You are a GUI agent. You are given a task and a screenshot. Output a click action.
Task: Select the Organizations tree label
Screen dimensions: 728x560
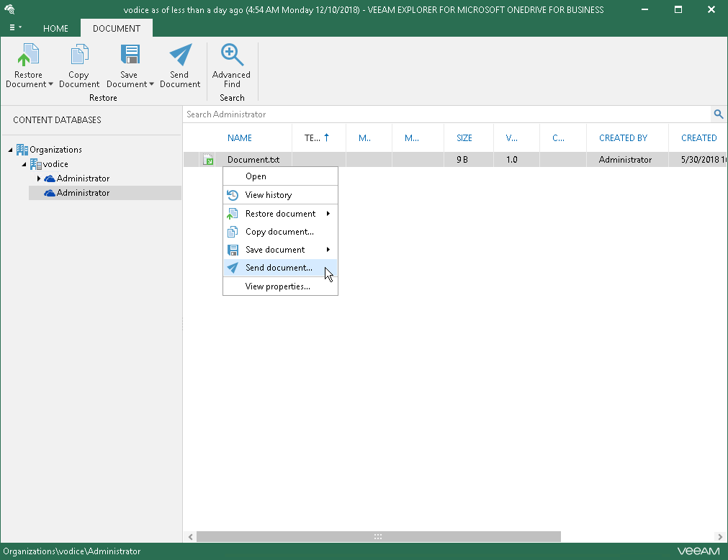pos(55,150)
